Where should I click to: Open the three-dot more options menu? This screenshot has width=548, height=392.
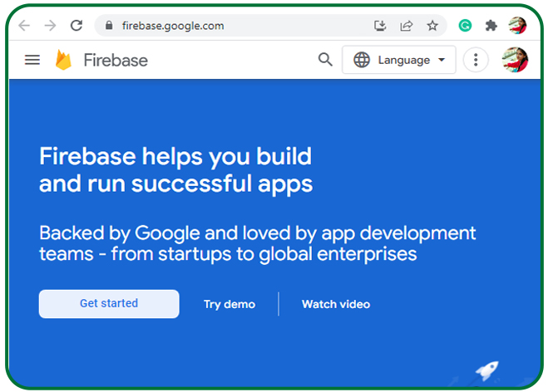tap(476, 60)
